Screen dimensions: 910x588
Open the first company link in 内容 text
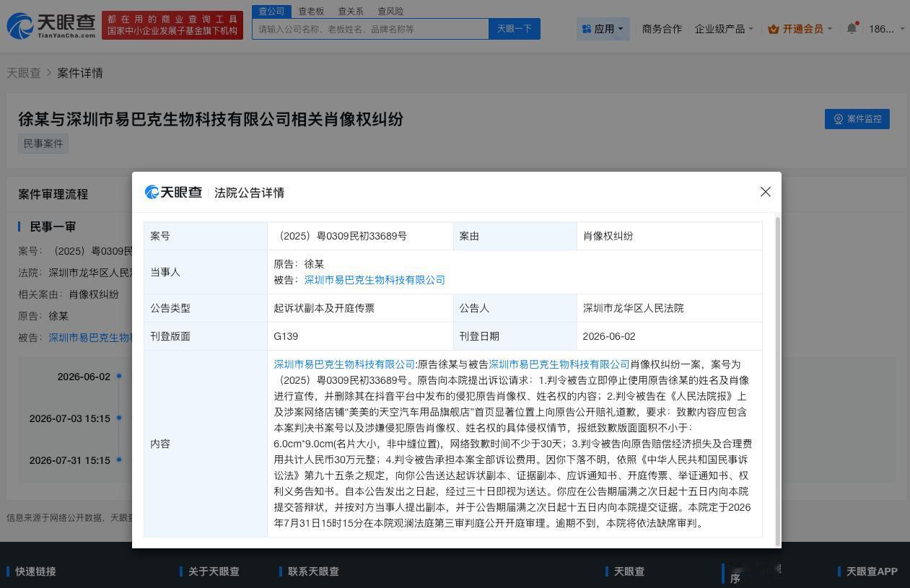point(344,364)
